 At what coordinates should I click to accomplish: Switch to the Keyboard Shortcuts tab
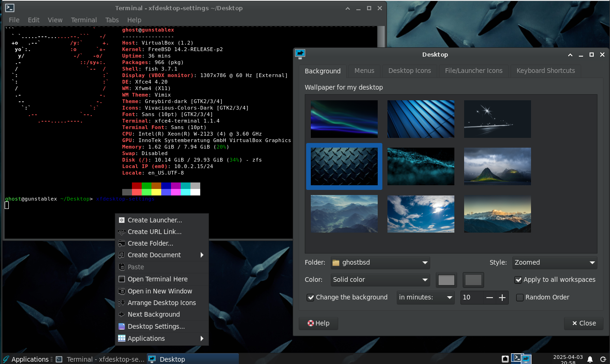546,71
